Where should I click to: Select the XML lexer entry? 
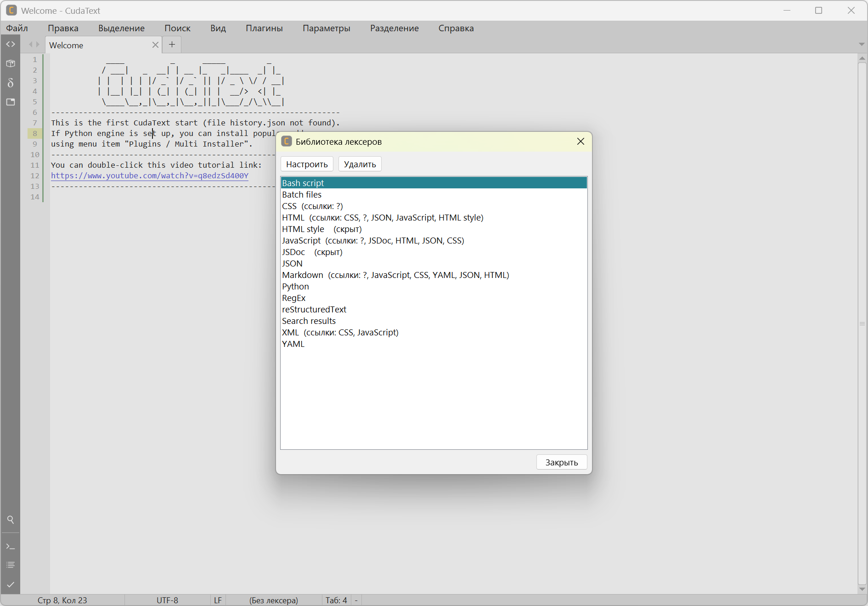434,332
